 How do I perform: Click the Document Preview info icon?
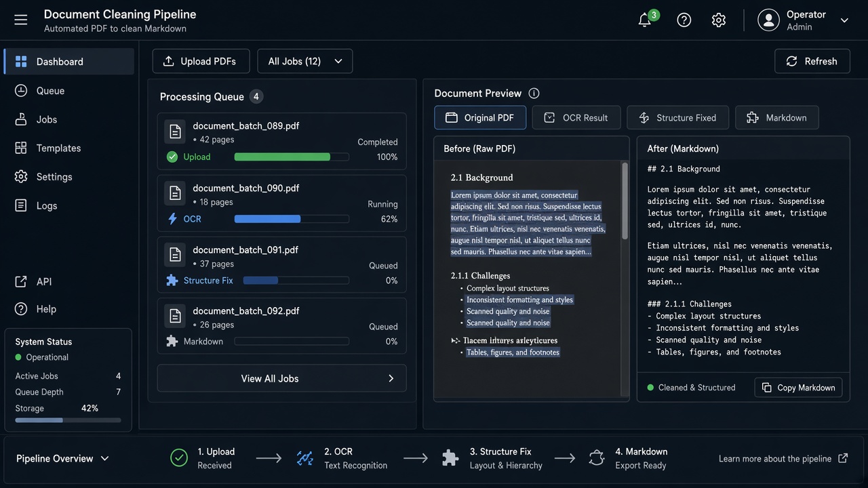point(534,94)
